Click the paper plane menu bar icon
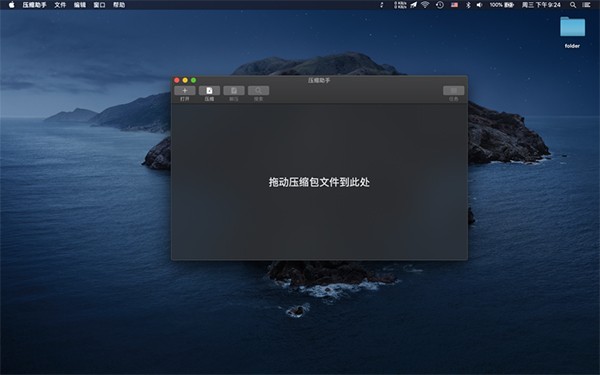 414,5
